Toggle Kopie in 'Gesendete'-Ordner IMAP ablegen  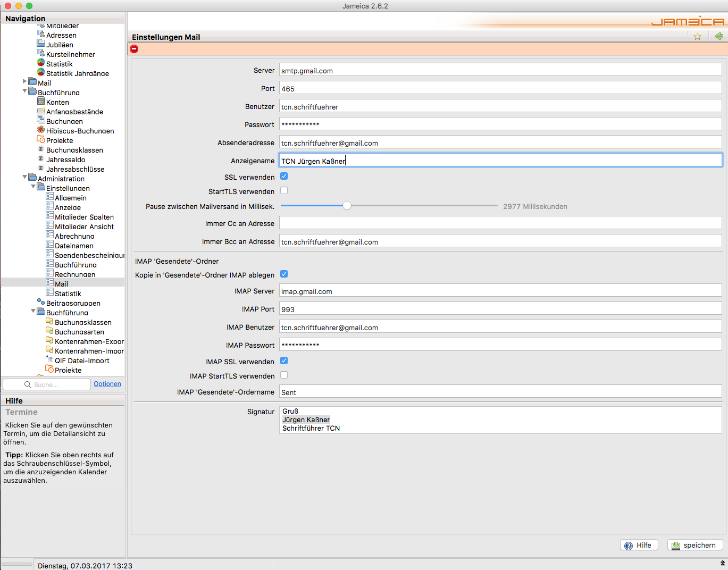[284, 274]
